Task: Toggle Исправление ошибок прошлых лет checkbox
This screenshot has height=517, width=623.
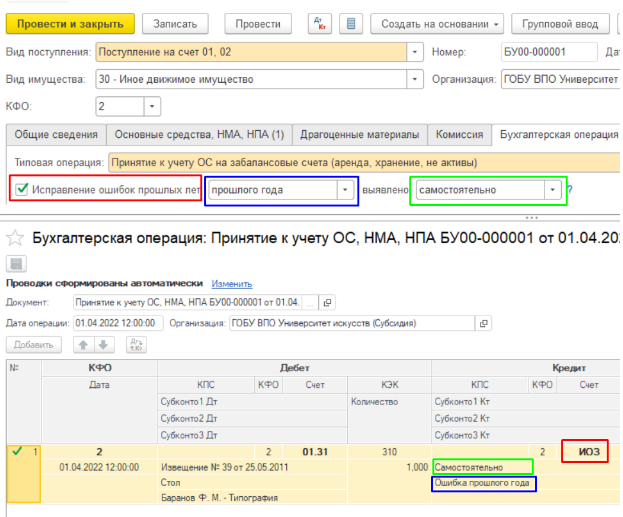Action: point(22,189)
